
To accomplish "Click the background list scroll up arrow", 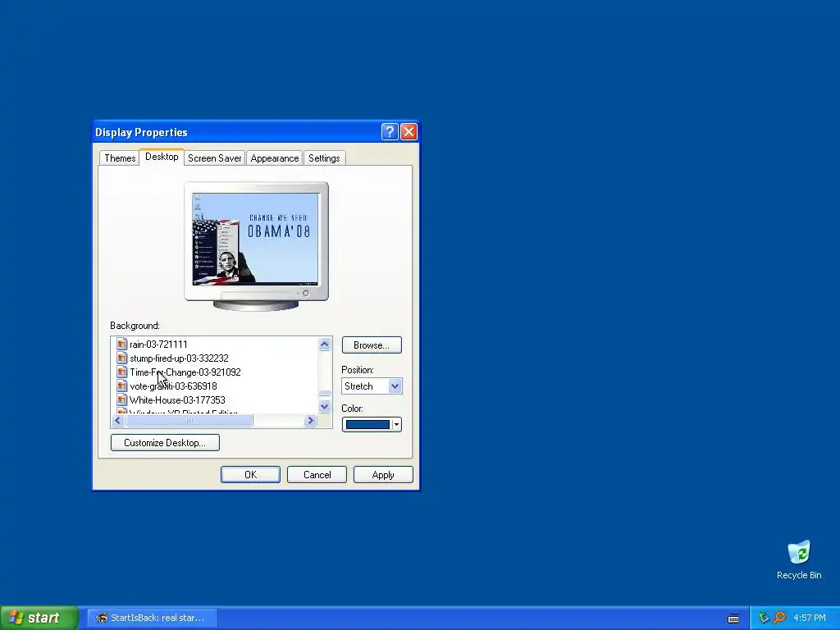I will (x=325, y=344).
